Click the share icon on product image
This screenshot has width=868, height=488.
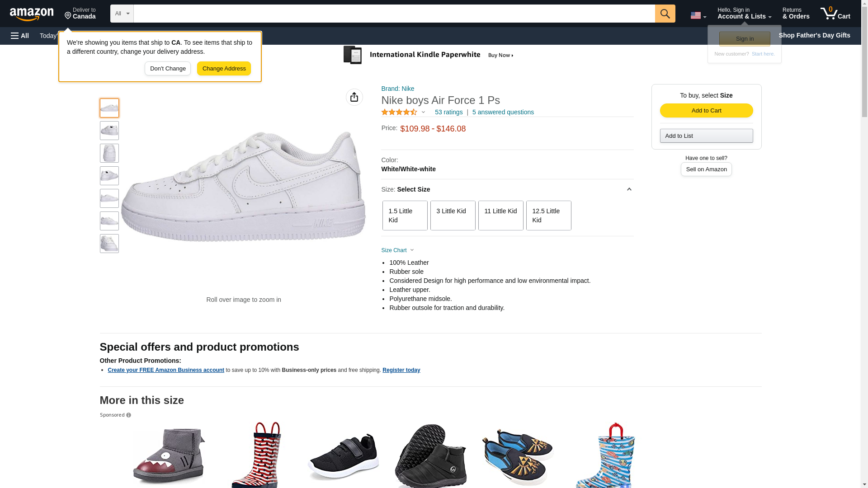354,97
